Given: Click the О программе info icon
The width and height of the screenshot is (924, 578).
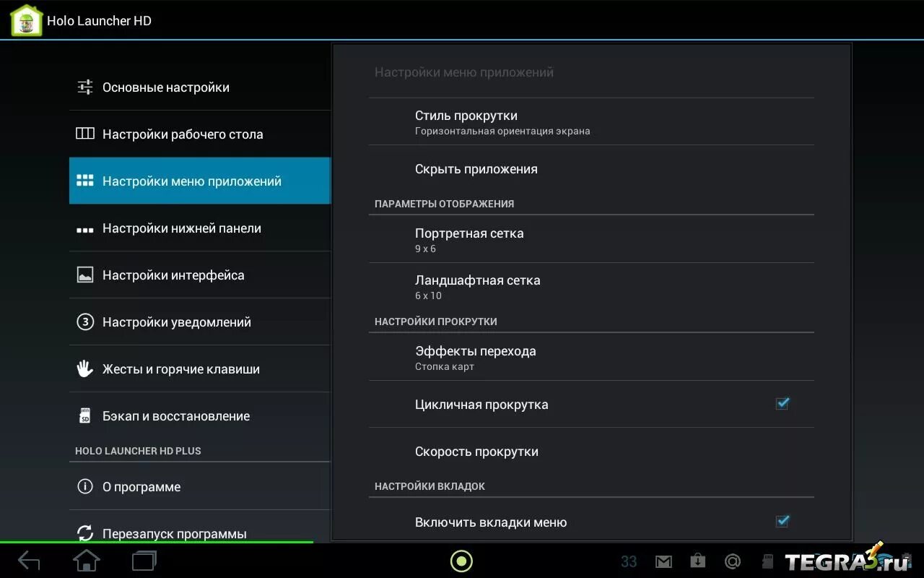Looking at the screenshot, I should click(x=85, y=486).
